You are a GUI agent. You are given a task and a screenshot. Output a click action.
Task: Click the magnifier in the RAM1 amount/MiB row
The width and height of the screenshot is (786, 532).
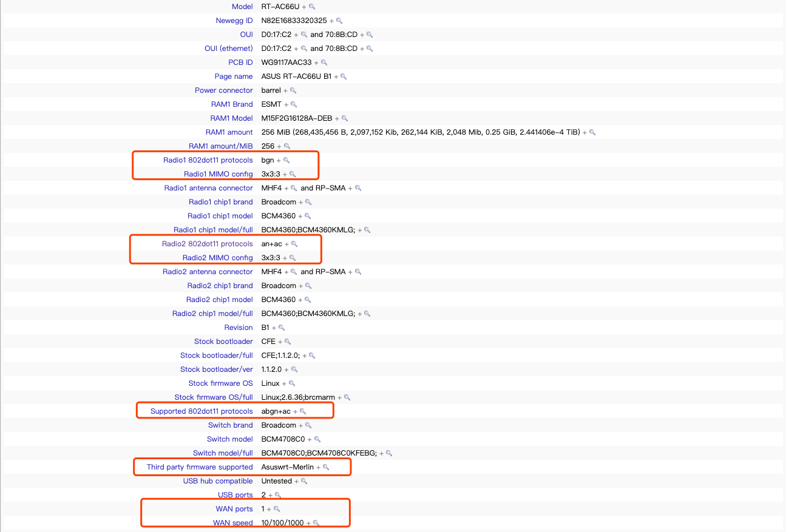pyautogui.click(x=287, y=146)
